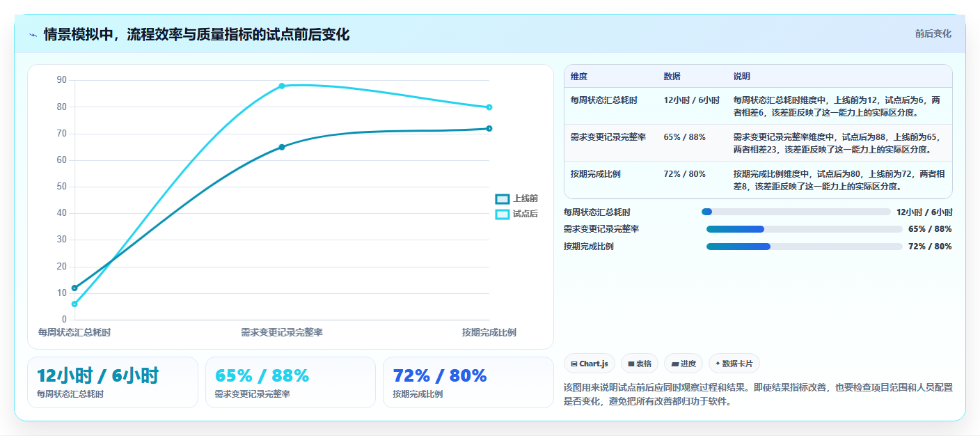The width and height of the screenshot is (980, 436).
Task: Click the Chart.js tag chip
Action: click(x=589, y=364)
